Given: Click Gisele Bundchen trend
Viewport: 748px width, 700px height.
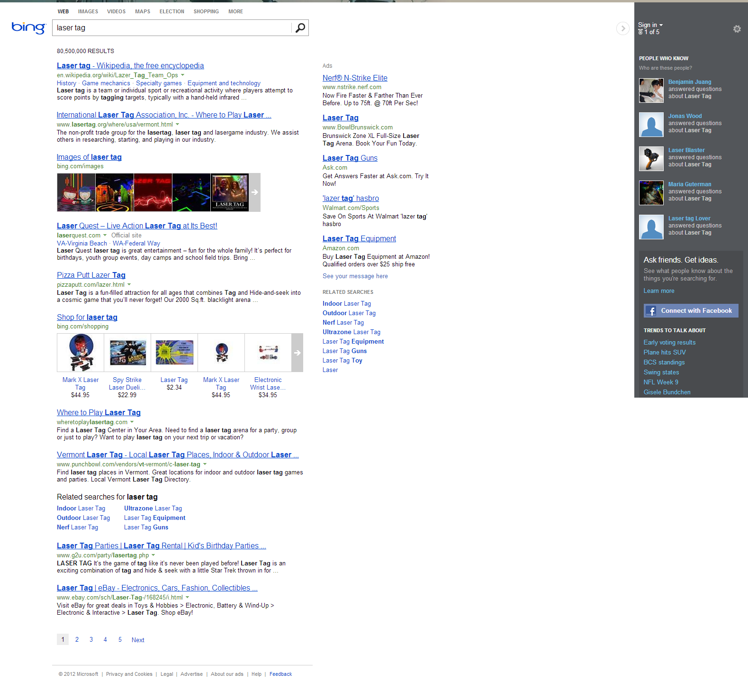Looking at the screenshot, I should point(667,392).
